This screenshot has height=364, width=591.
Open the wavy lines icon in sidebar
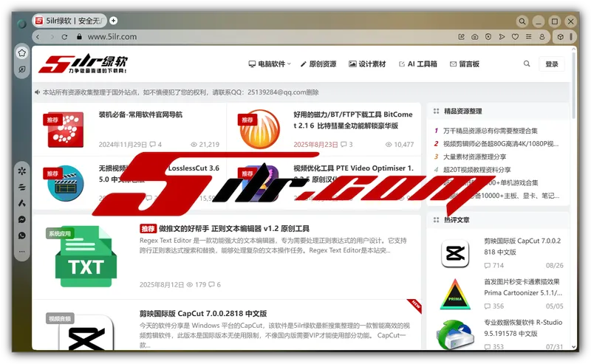coord(22,187)
